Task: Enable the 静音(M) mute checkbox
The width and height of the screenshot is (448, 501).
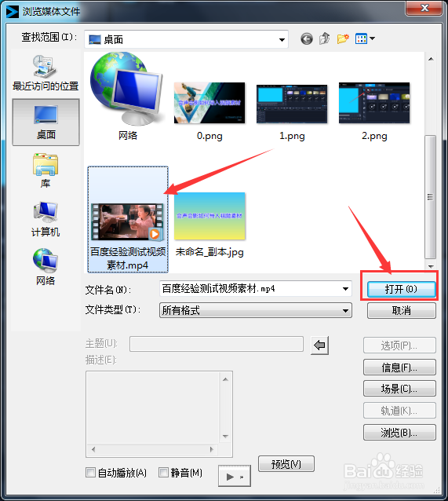Action: point(163,472)
